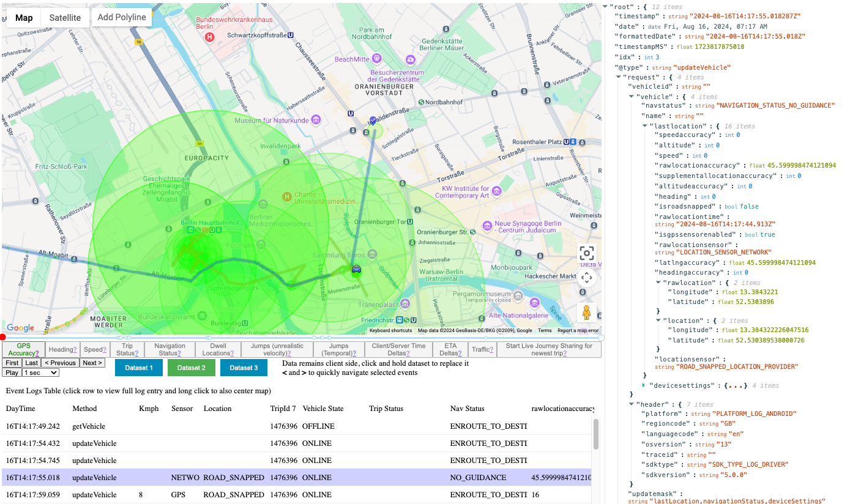Jump to the First event
861x504 pixels.
pyautogui.click(x=12, y=363)
